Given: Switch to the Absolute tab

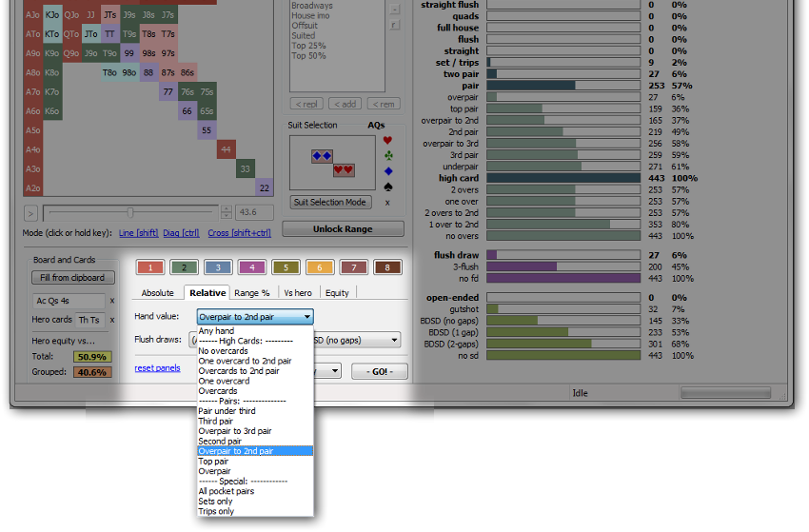Looking at the screenshot, I should point(158,293).
